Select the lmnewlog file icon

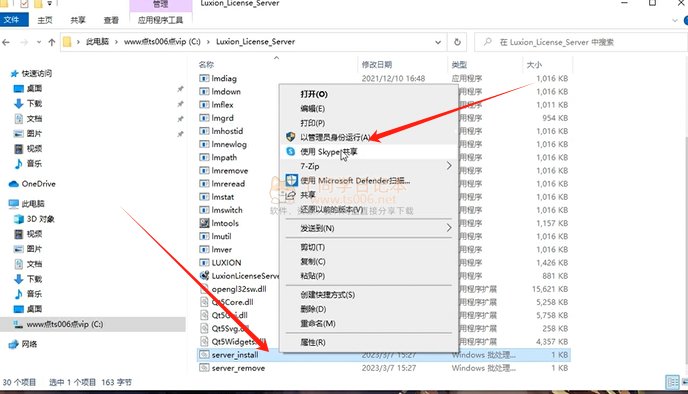click(x=204, y=144)
